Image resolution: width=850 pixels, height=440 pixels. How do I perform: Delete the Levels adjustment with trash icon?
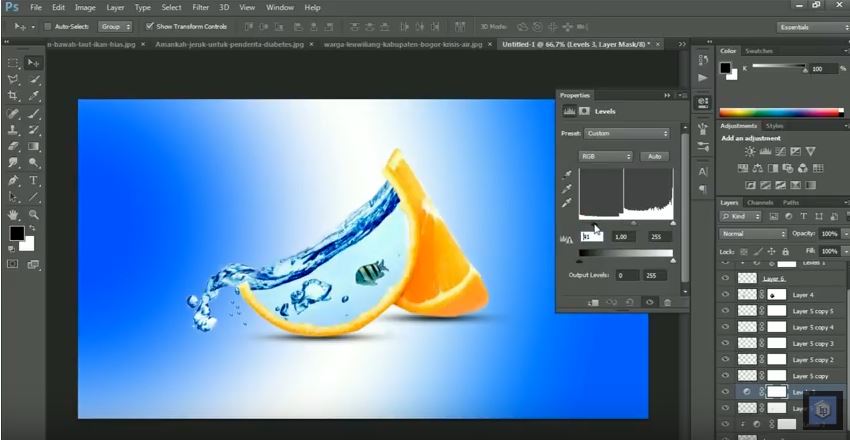pos(667,302)
